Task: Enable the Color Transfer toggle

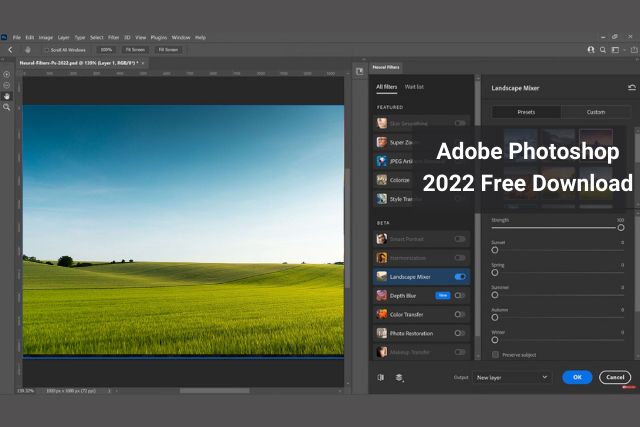Action: 460,314
